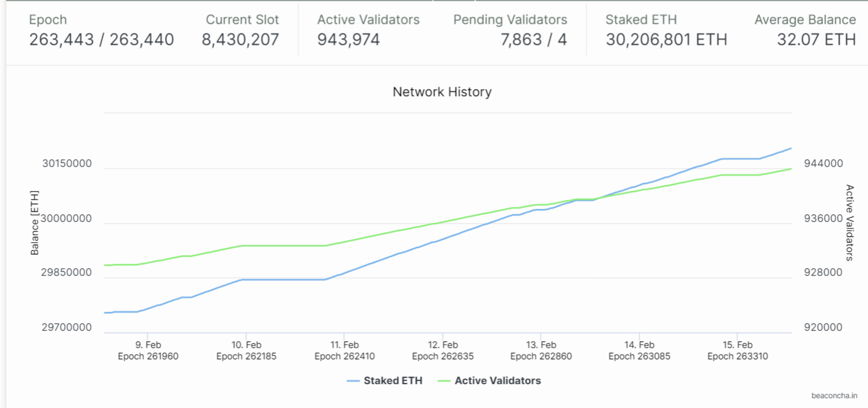Open the beaconcha.in credits link
This screenshot has width=868, height=408.
click(834, 396)
